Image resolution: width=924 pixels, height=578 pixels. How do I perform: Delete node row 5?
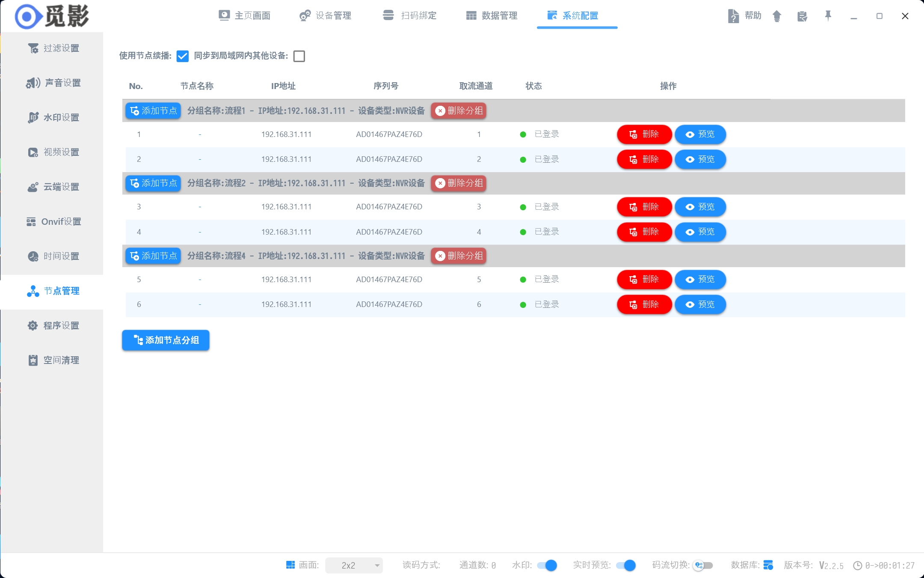coord(644,280)
